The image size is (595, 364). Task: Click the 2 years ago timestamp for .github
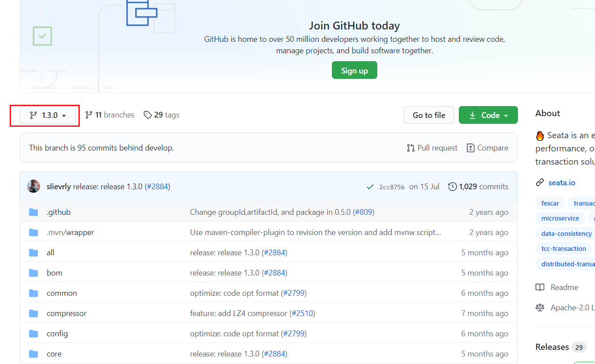[489, 212]
